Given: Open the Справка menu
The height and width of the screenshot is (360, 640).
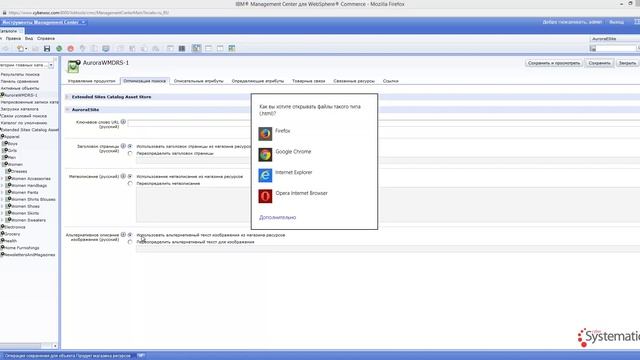Looking at the screenshot, I should (46, 38).
